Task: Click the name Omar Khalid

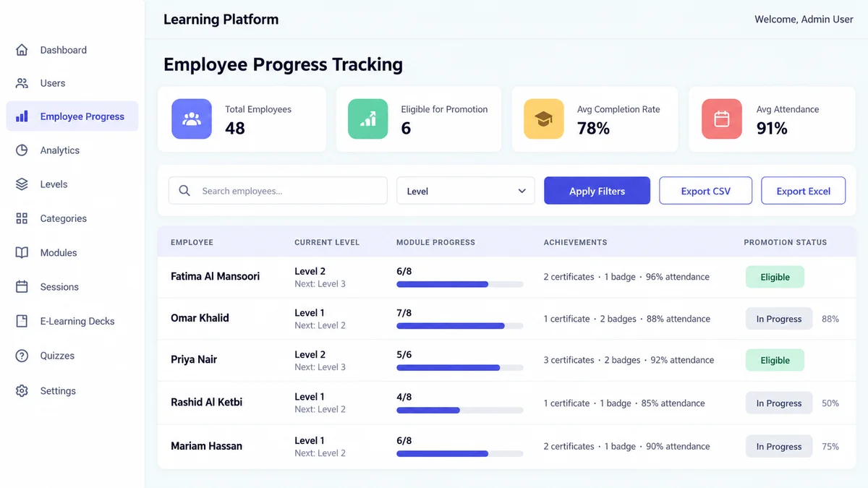Action: [x=199, y=318]
